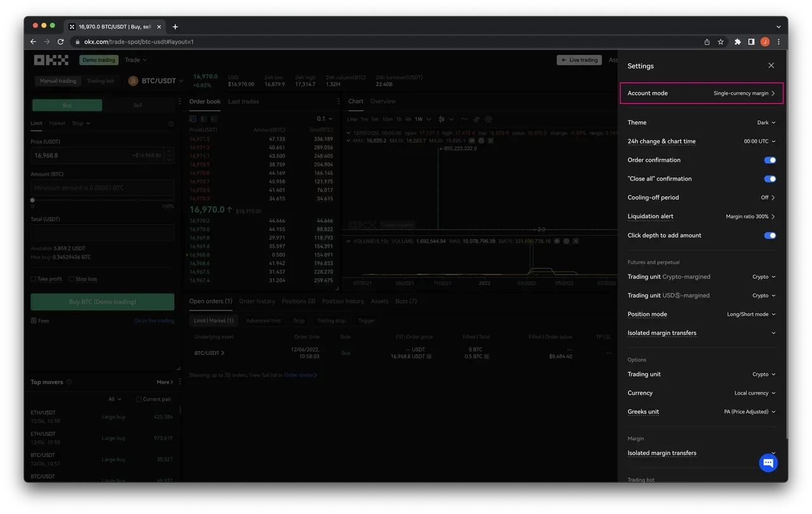Reload the page in Chrome
Viewport: 812px width, 514px height.
click(x=61, y=42)
